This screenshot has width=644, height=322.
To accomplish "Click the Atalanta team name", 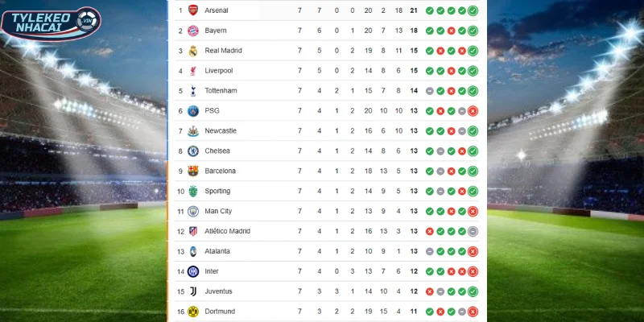I will pyautogui.click(x=218, y=251).
